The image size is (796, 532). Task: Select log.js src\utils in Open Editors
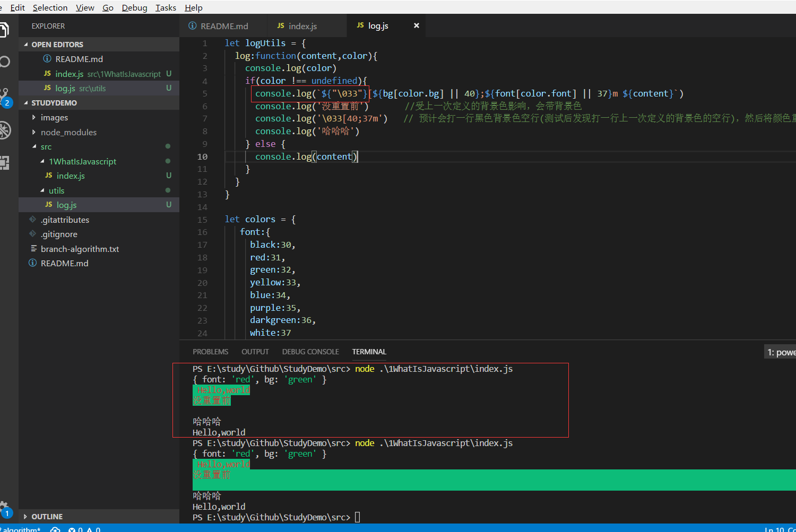pyautogui.click(x=99, y=88)
